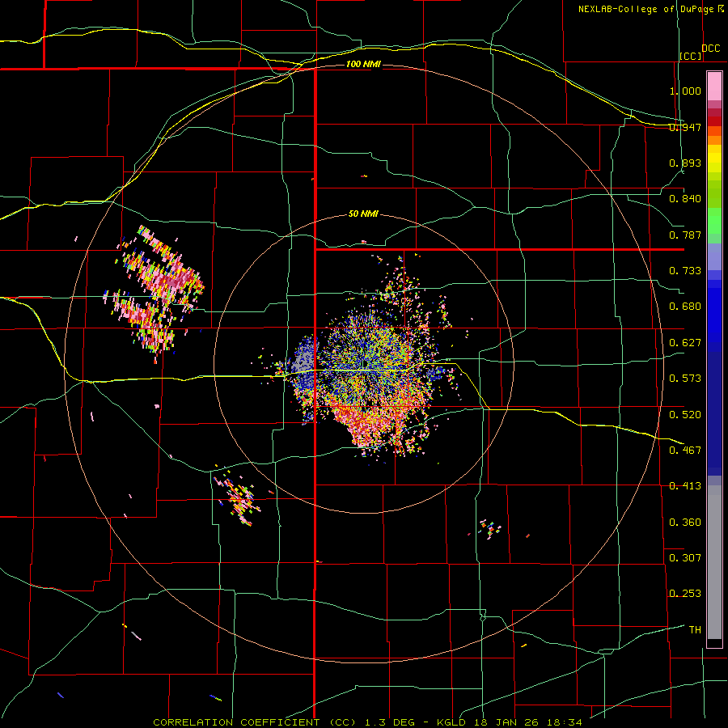Image resolution: width=728 pixels, height=728 pixels.
Task: Click the 100 NMI range ring label
Action: point(363,64)
